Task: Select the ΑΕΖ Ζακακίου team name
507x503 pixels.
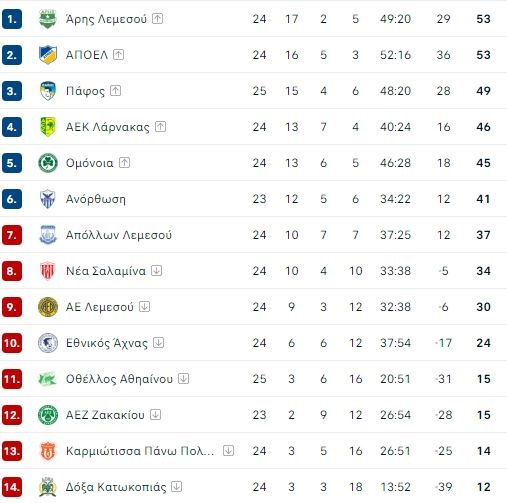Action: [x=105, y=415]
